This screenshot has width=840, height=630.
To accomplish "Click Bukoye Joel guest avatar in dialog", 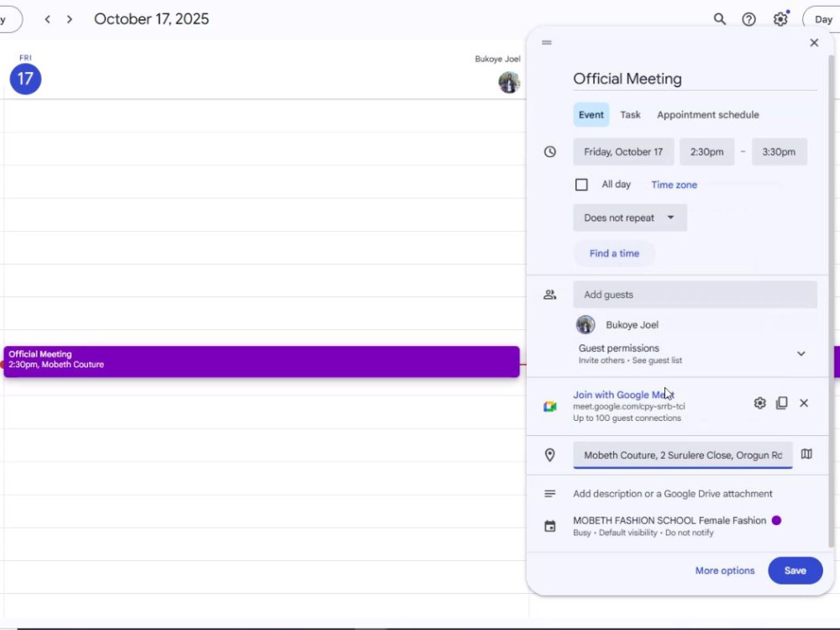I will 585,324.
